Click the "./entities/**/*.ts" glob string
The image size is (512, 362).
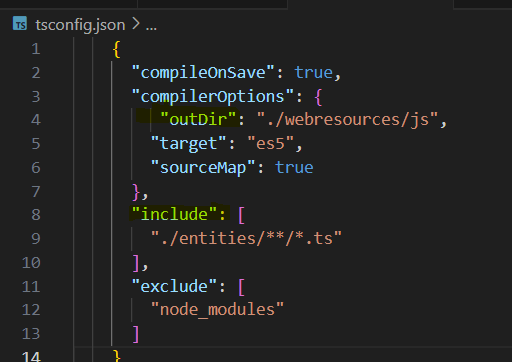coord(246,238)
